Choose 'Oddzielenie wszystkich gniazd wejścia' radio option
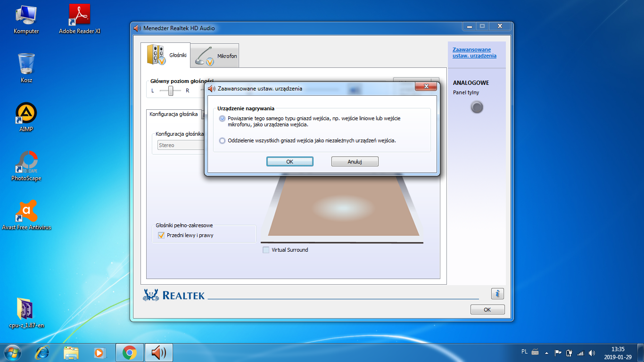 click(223, 140)
